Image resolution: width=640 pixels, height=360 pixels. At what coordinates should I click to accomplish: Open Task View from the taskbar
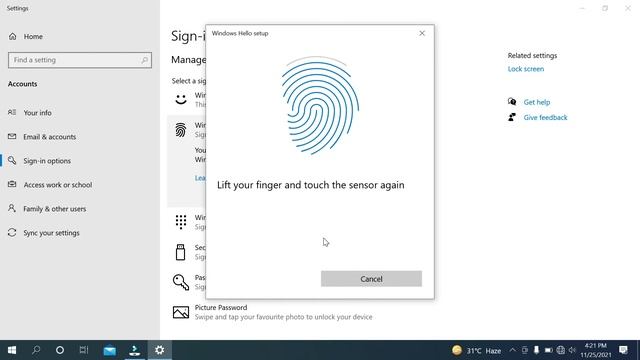tap(84, 350)
